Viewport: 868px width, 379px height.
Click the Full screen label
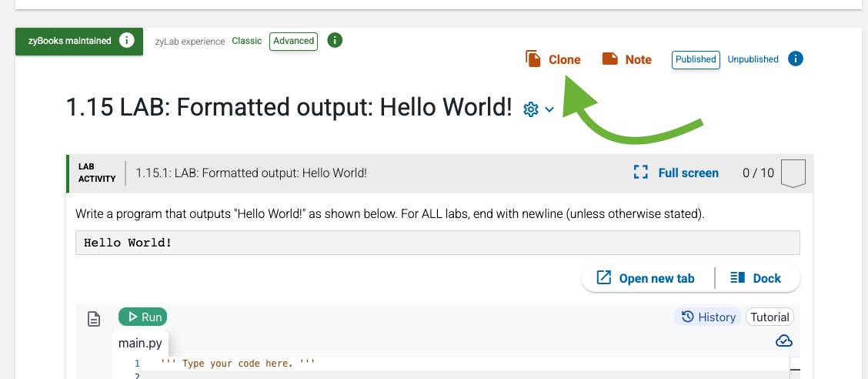pos(688,173)
